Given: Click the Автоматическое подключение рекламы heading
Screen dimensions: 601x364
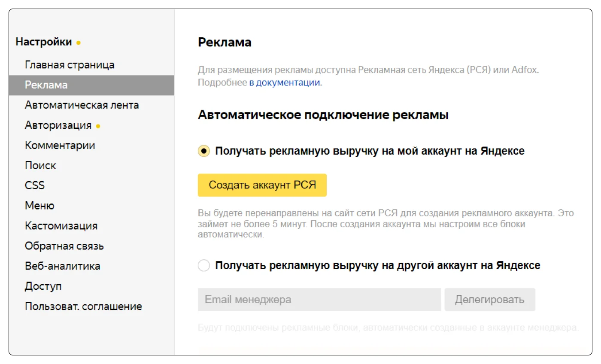Looking at the screenshot, I should coord(323,115).
